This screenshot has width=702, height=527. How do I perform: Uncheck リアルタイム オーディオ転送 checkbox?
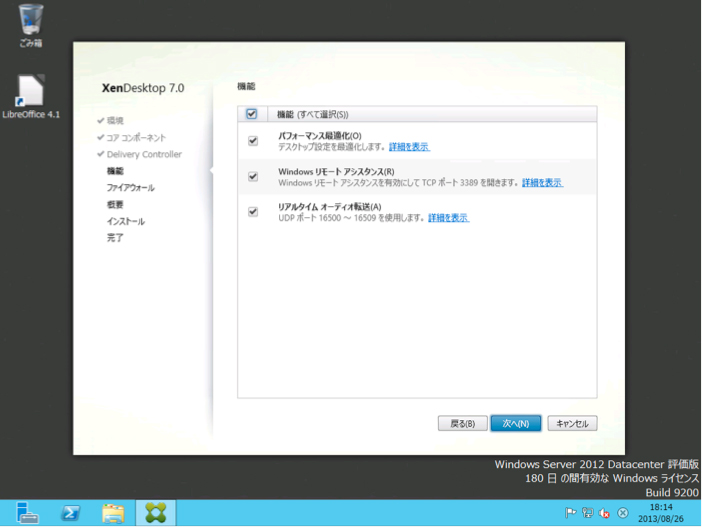click(253, 211)
